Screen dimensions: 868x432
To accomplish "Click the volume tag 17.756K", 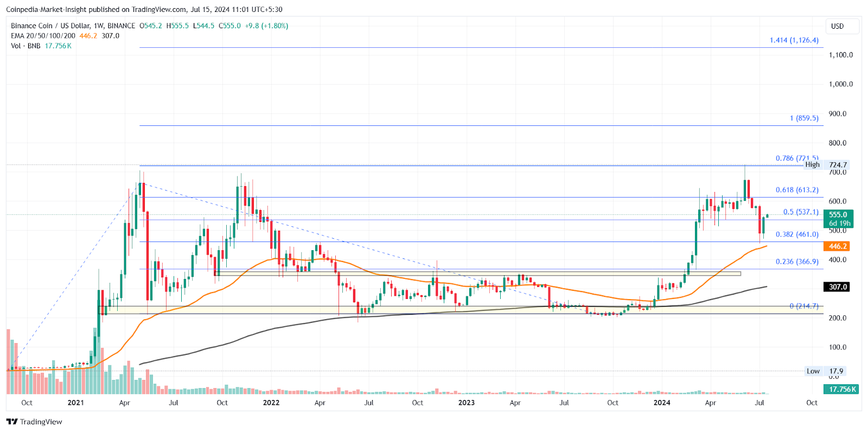I will (x=841, y=389).
